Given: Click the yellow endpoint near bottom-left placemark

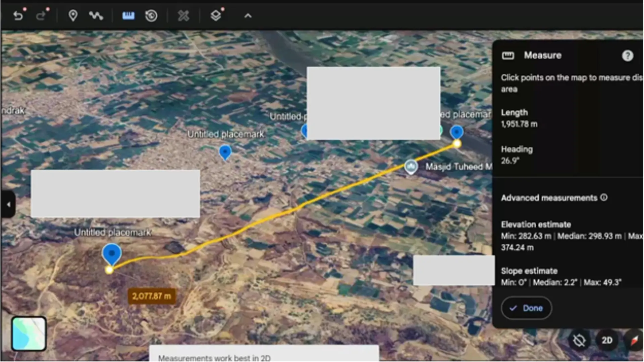Looking at the screenshot, I should tap(109, 270).
